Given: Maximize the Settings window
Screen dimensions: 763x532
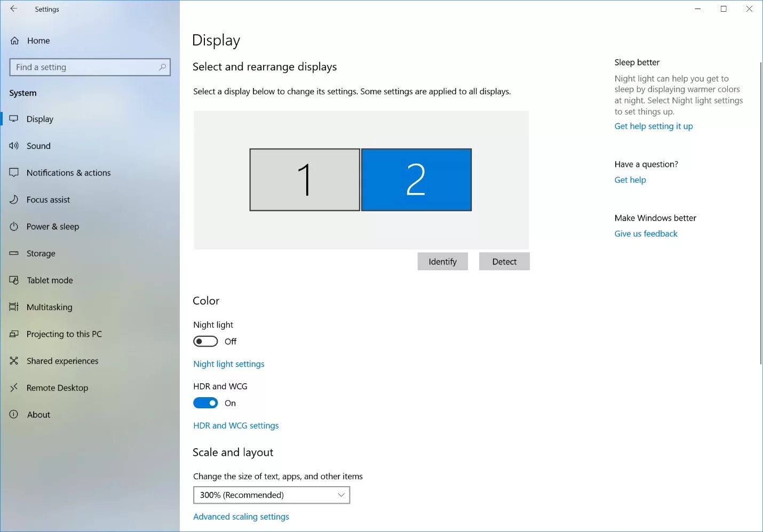Looking at the screenshot, I should click(724, 9).
